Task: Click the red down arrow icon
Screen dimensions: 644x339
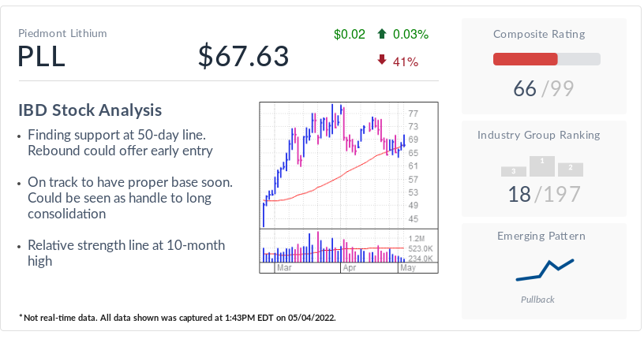Action: 382,60
